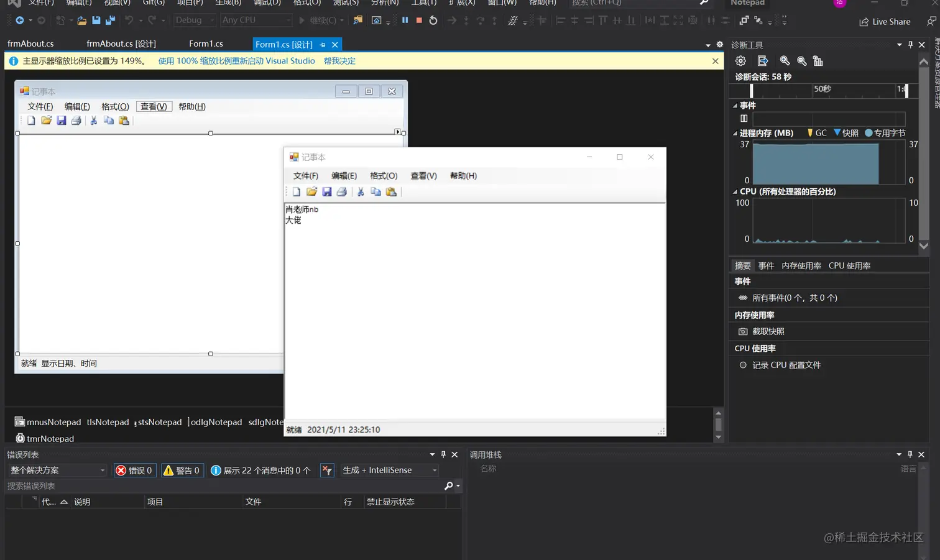This screenshot has width=940, height=560.
Task: Click the Print icon in running Notepad toolbar
Action: 341,192
